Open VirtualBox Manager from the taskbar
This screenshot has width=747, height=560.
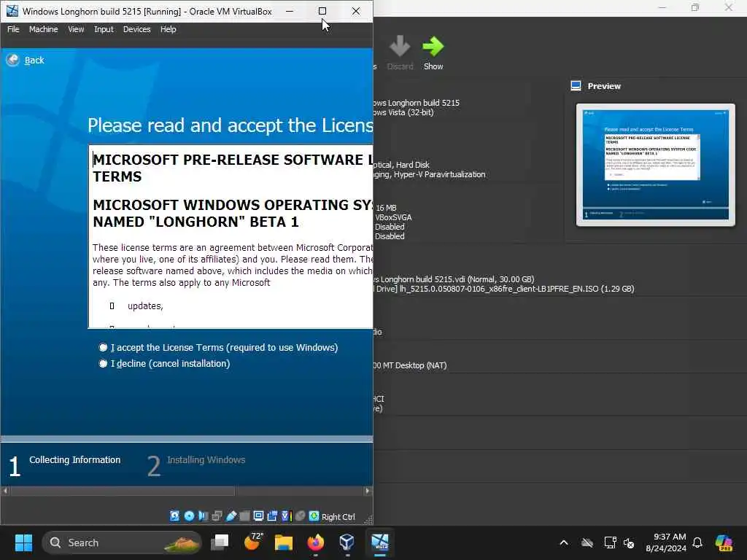(x=347, y=542)
